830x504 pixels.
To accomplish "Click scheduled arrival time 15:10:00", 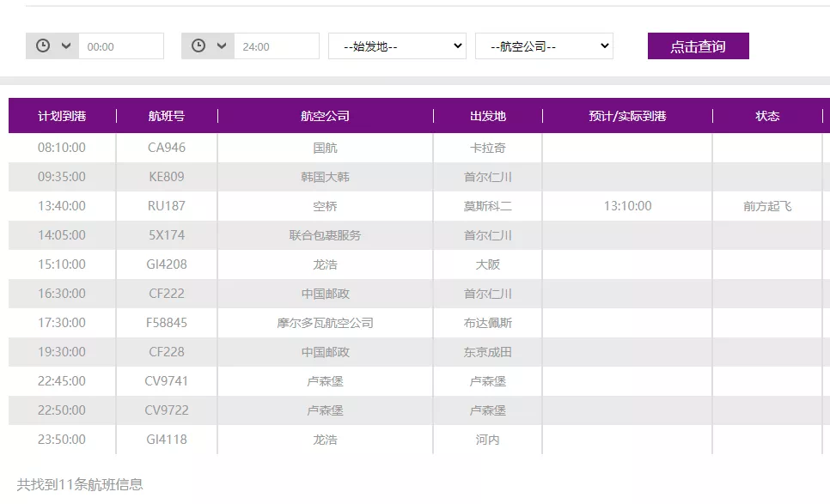I will [x=62, y=264].
